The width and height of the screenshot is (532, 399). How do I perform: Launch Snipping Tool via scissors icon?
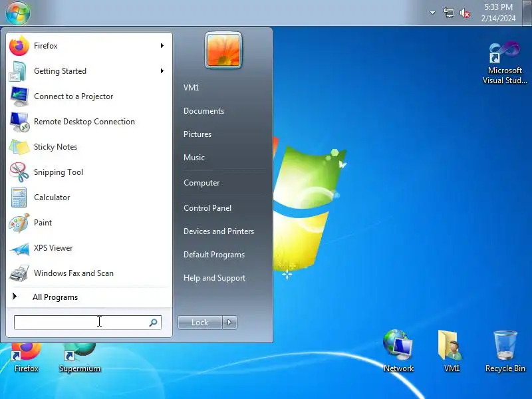tap(19, 172)
